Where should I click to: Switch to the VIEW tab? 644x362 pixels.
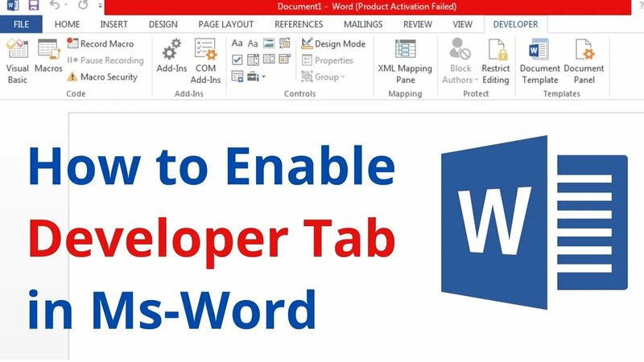(x=462, y=24)
